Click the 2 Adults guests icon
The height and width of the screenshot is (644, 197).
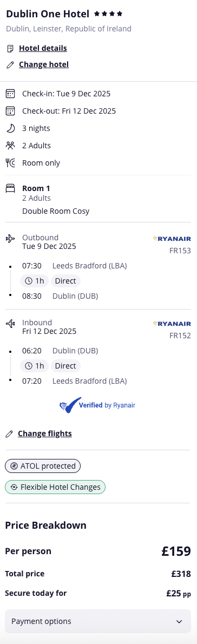10,146
